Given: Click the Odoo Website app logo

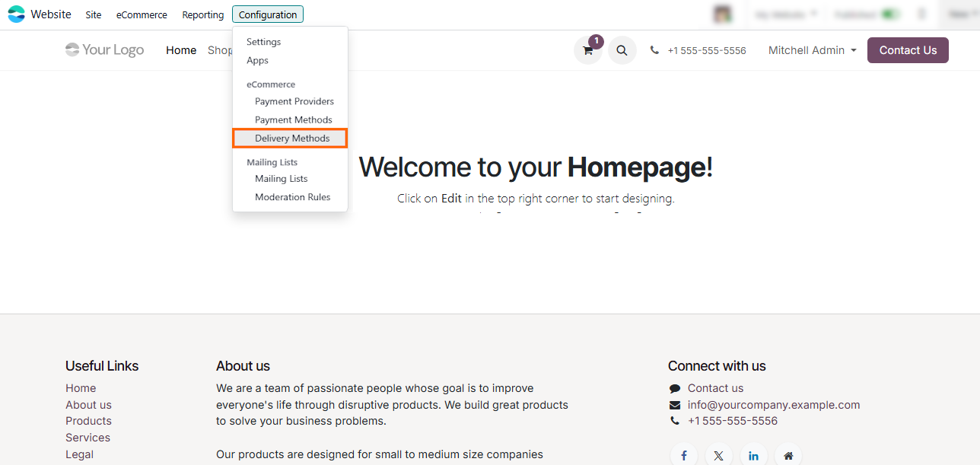Looking at the screenshot, I should tap(16, 14).
